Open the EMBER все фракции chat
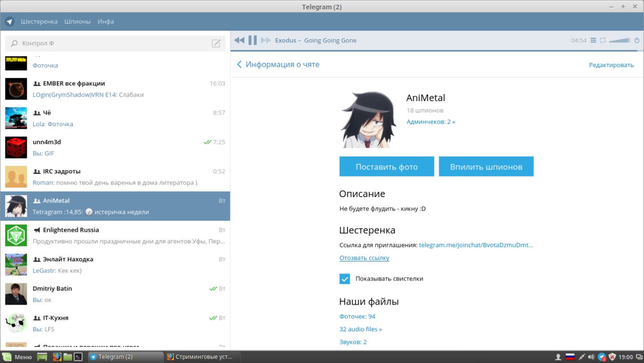The image size is (644, 363). (115, 89)
